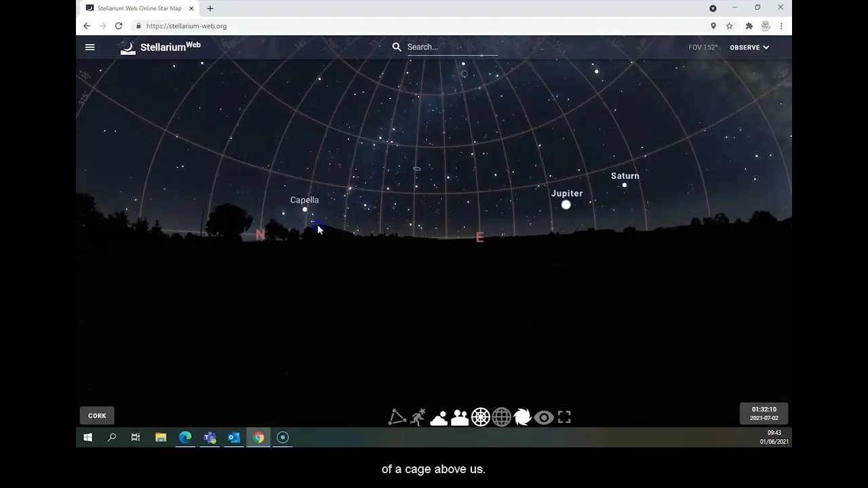Bookmark this page with star icon

[x=730, y=26]
